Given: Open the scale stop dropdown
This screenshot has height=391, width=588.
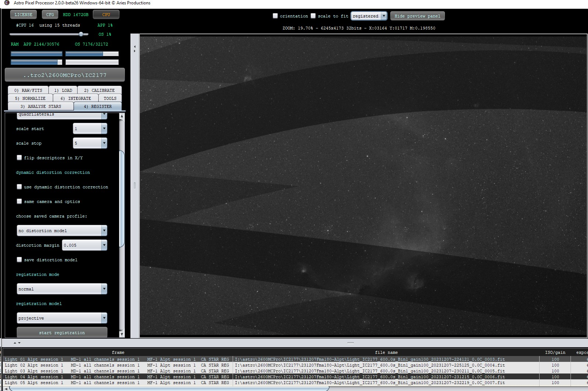Looking at the screenshot, I should (104, 143).
